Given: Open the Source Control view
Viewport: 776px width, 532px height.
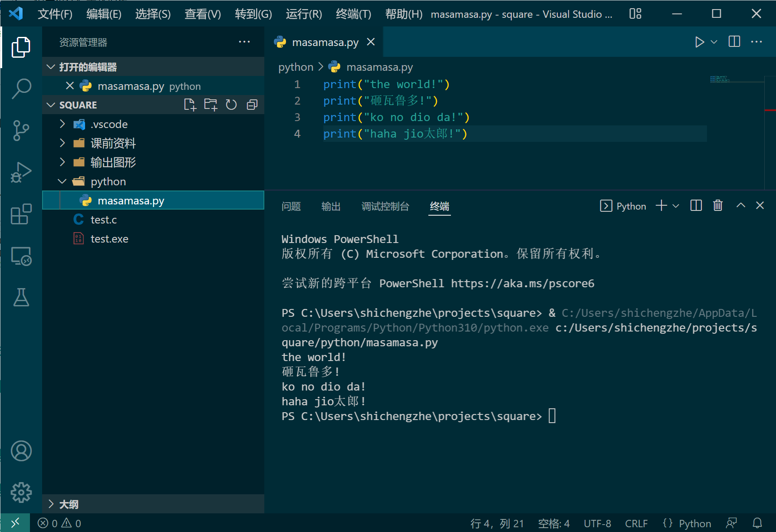Looking at the screenshot, I should (x=21, y=130).
